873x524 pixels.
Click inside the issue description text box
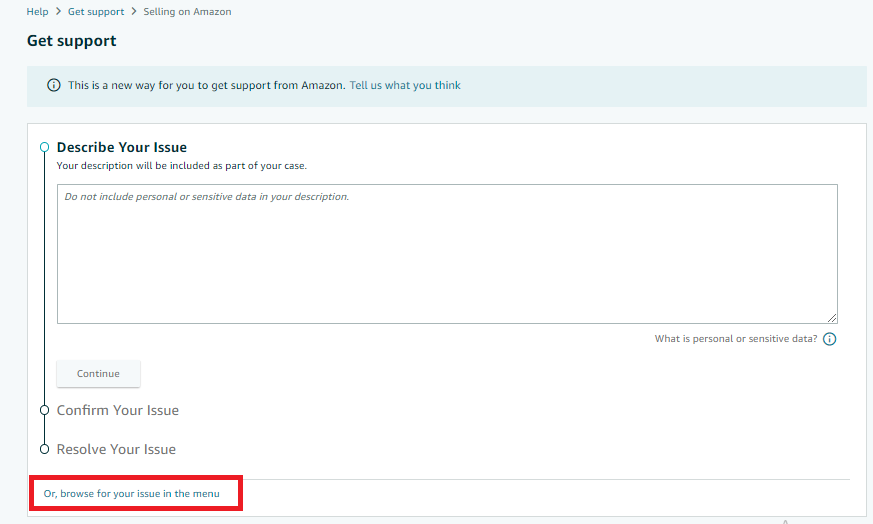coord(447,254)
